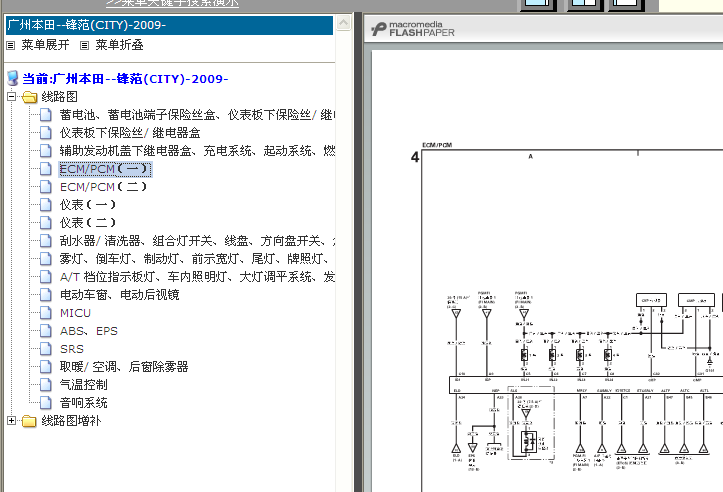Select ECM/PCM（二） wiring diagram
723x492 pixels.
click(103, 187)
